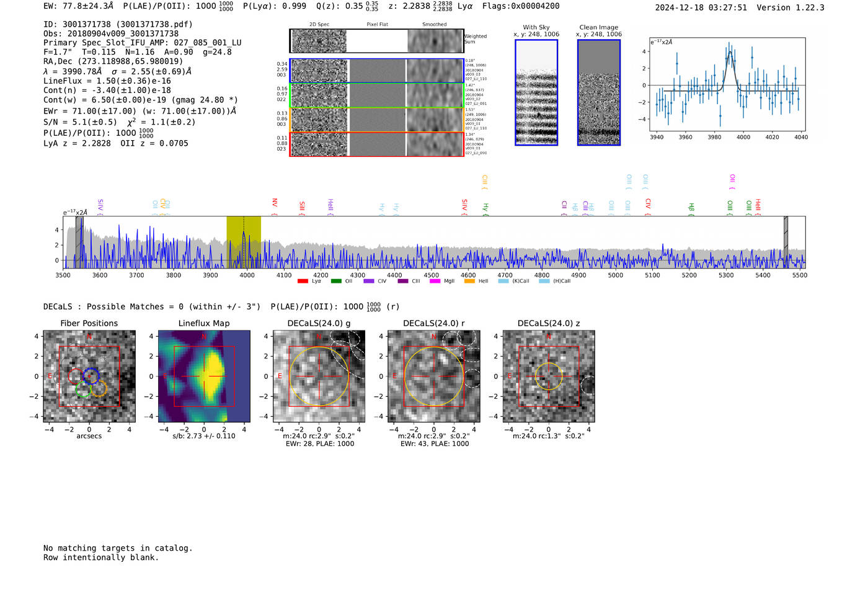Click the red SiIV line marker
The image size is (868, 591).
coord(464,207)
